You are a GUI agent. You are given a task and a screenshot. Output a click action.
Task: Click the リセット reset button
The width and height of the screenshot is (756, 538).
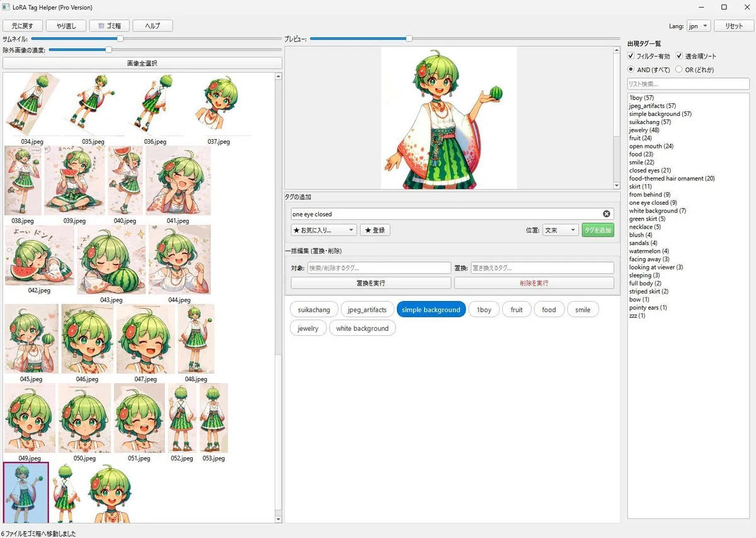tap(734, 26)
